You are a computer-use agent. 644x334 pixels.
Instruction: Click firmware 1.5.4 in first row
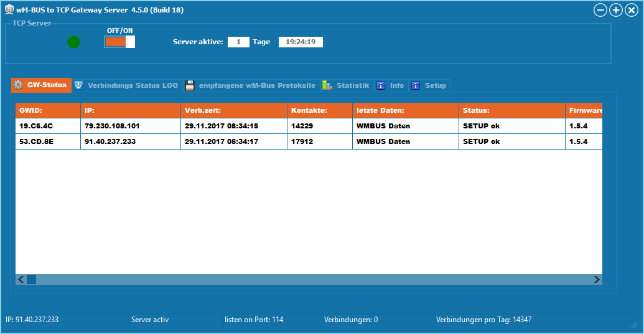[584, 126]
